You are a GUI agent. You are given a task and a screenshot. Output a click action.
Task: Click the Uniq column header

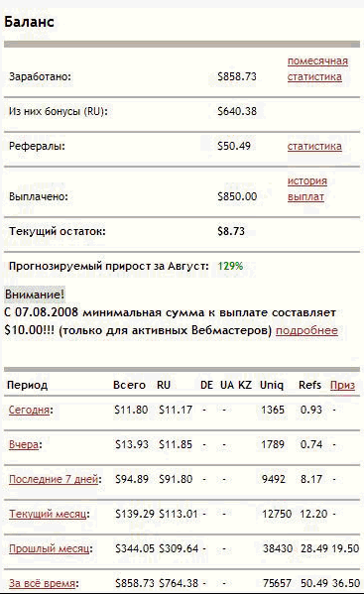[x=272, y=386]
